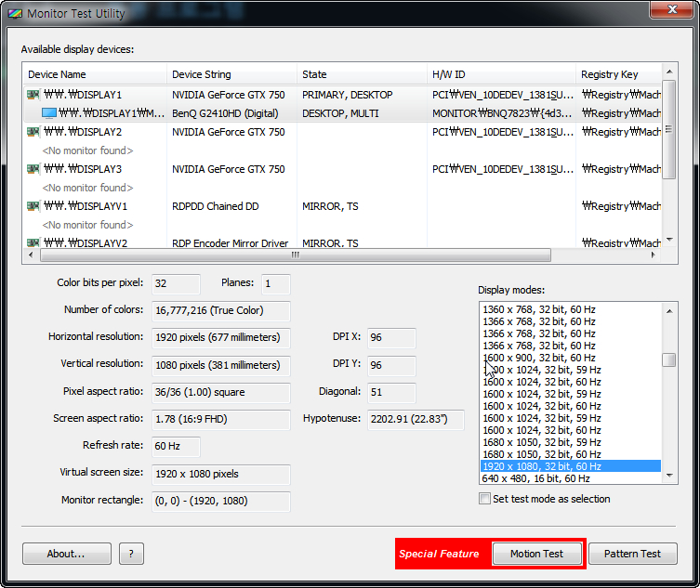
Task: Click No monitor found under DISPLAY2
Action: (x=87, y=150)
